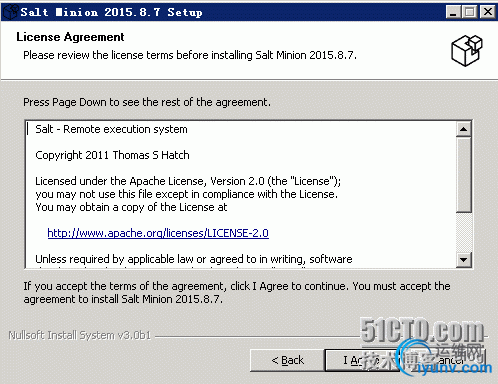Screen dimensions: 498x384
Task: Click the license text scrollbar thumb
Action: [x=464, y=175]
